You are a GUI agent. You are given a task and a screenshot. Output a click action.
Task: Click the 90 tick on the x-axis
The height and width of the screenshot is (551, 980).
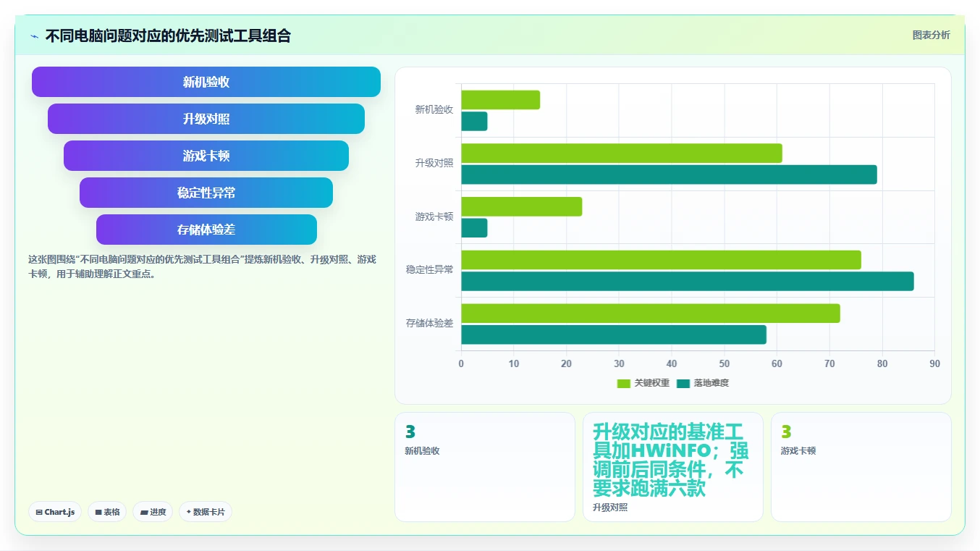point(934,364)
